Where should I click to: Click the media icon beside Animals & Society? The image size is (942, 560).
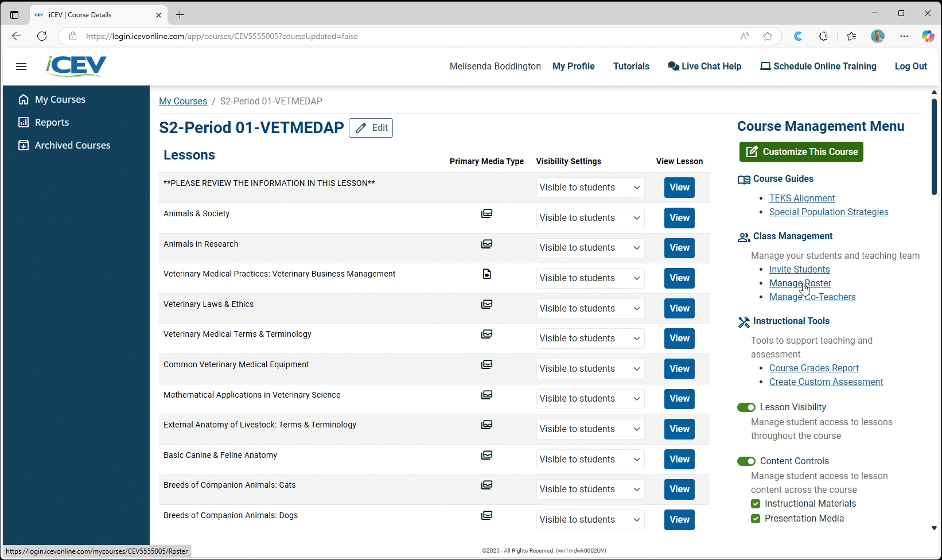tap(486, 213)
